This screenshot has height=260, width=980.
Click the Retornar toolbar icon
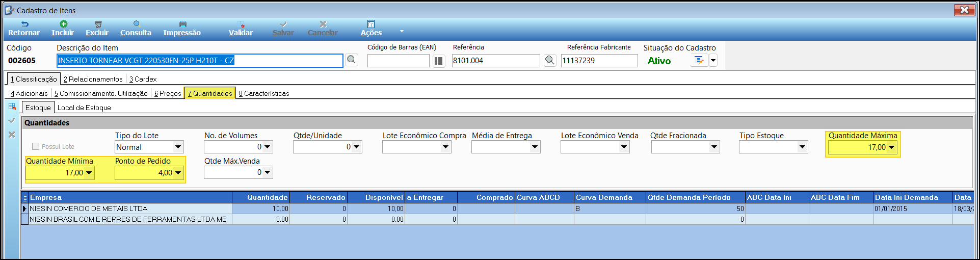[24, 24]
